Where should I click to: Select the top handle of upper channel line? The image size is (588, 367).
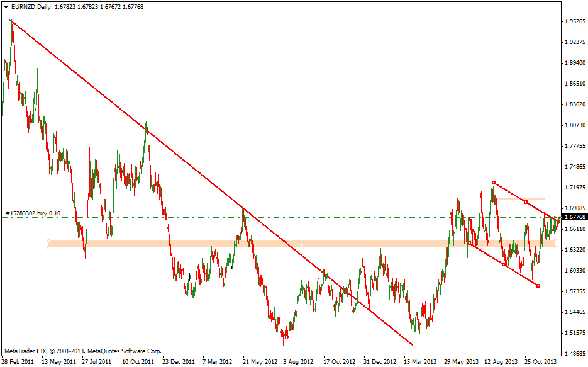pyautogui.click(x=494, y=183)
